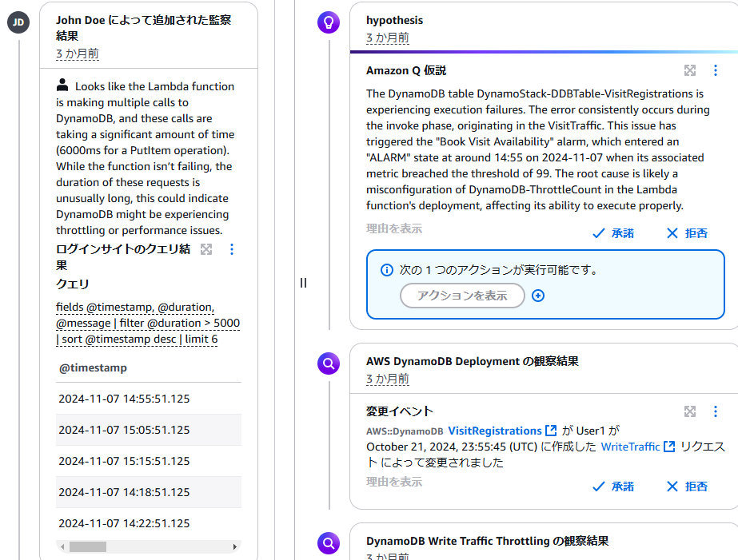Click the John Doe によって追加された監察結果 heading
The image size is (738, 560).
click(144, 28)
